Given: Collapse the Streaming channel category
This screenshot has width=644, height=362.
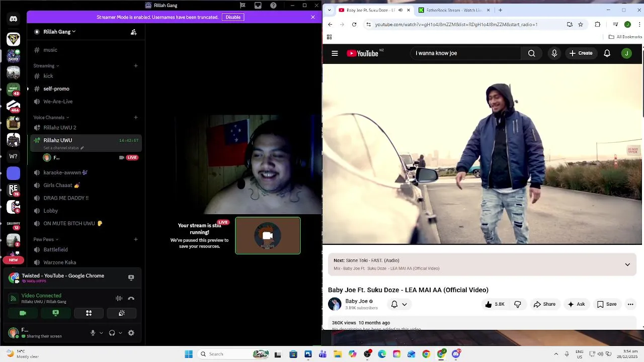Looking at the screenshot, I should coord(46,66).
